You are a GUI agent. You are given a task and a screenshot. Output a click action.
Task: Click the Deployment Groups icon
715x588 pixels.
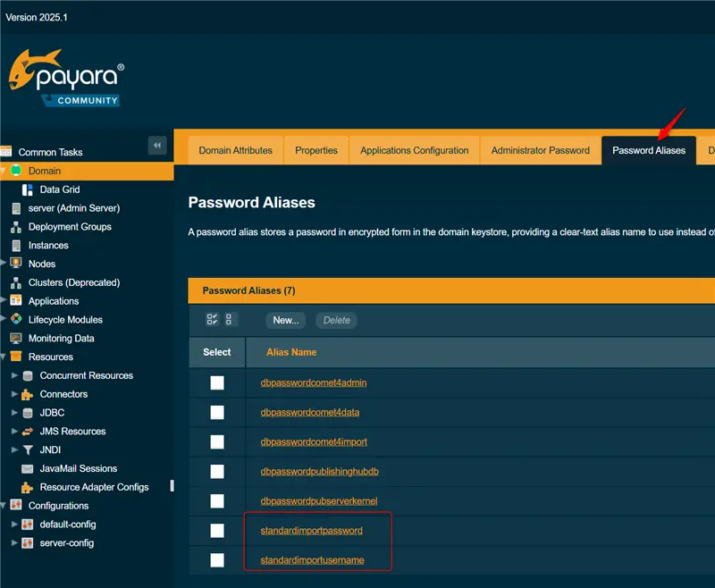tap(16, 227)
